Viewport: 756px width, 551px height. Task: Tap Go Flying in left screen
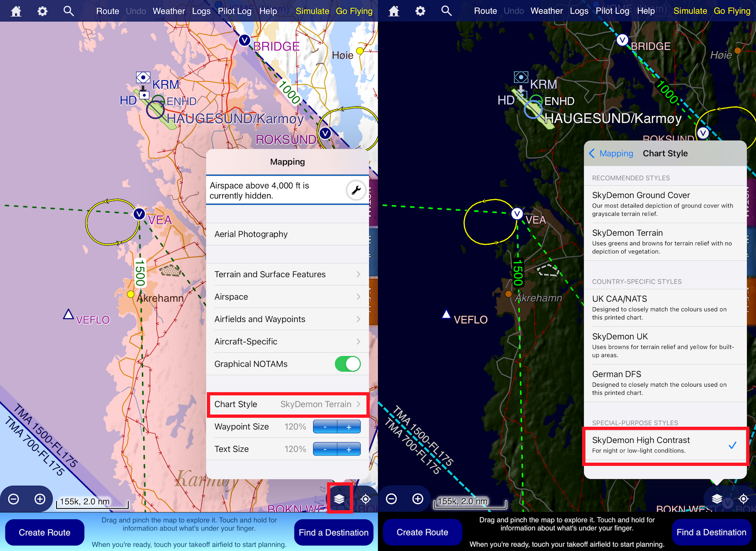point(354,11)
